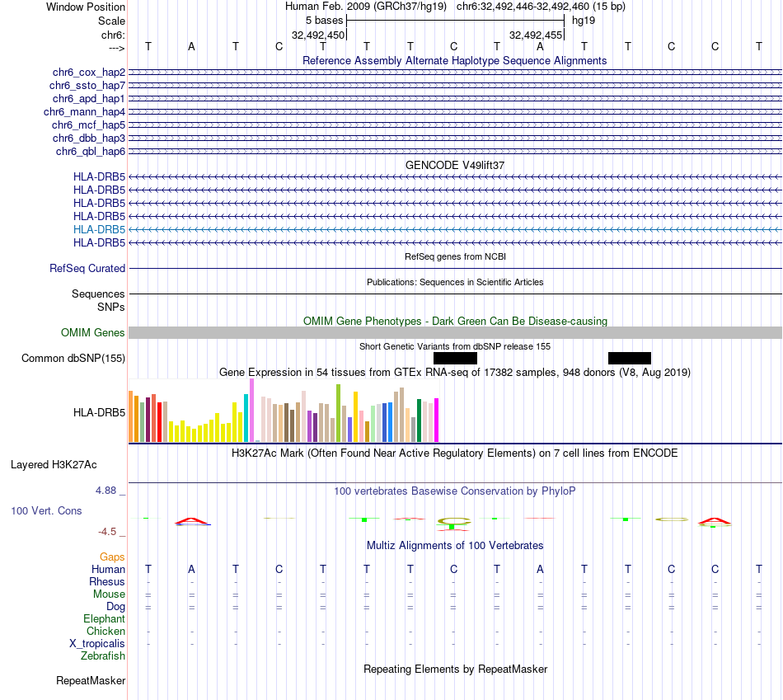
Task: Click the light-blue highlighted HLA-DRB5 transcript label
Action: [100, 229]
